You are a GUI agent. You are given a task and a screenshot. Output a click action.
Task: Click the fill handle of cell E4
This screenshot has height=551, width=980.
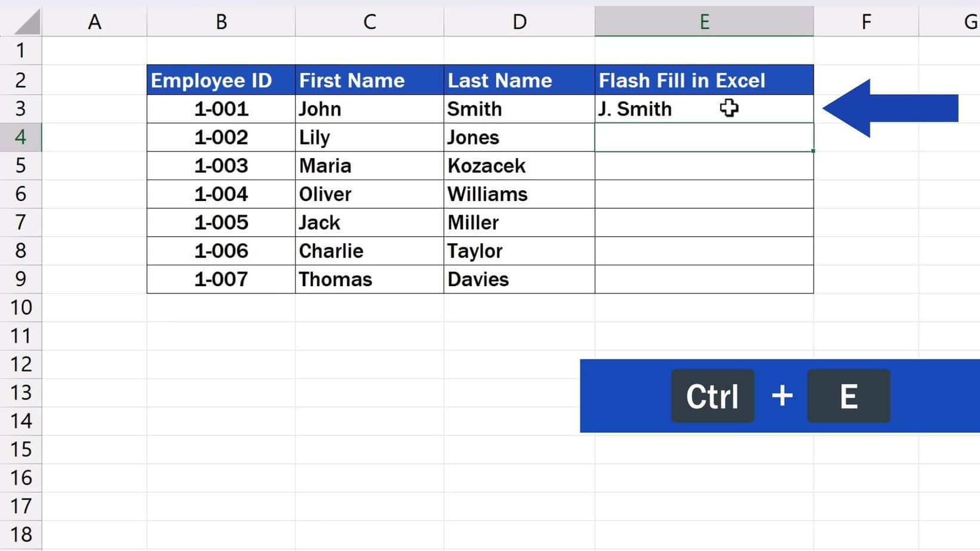[813, 151]
